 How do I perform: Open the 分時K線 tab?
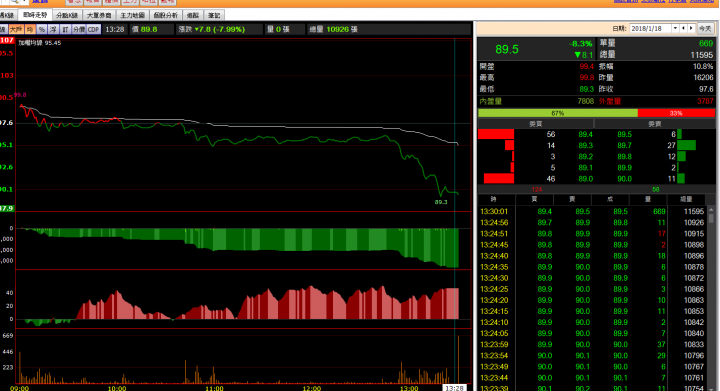click(67, 15)
